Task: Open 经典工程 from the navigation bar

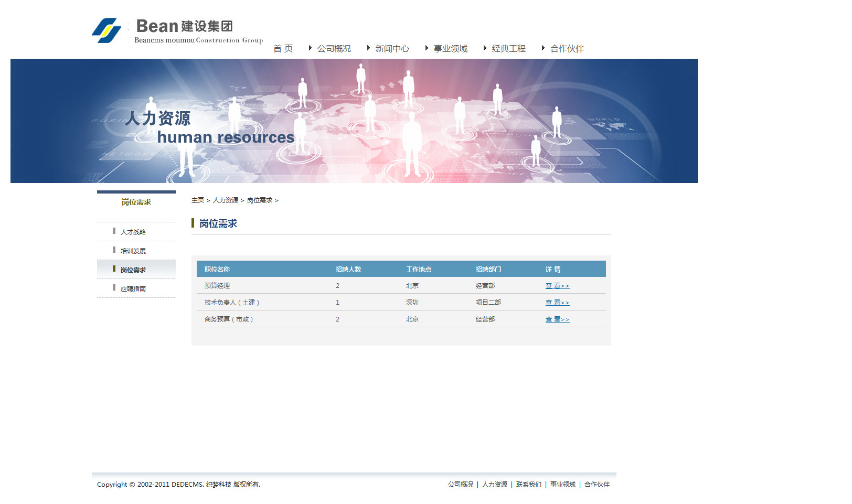Action: click(x=508, y=49)
